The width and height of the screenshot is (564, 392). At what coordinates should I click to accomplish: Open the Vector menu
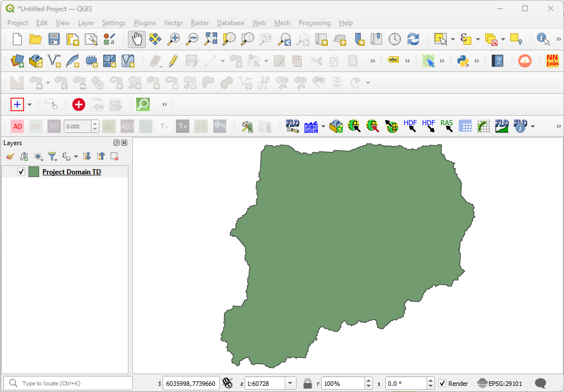click(173, 23)
